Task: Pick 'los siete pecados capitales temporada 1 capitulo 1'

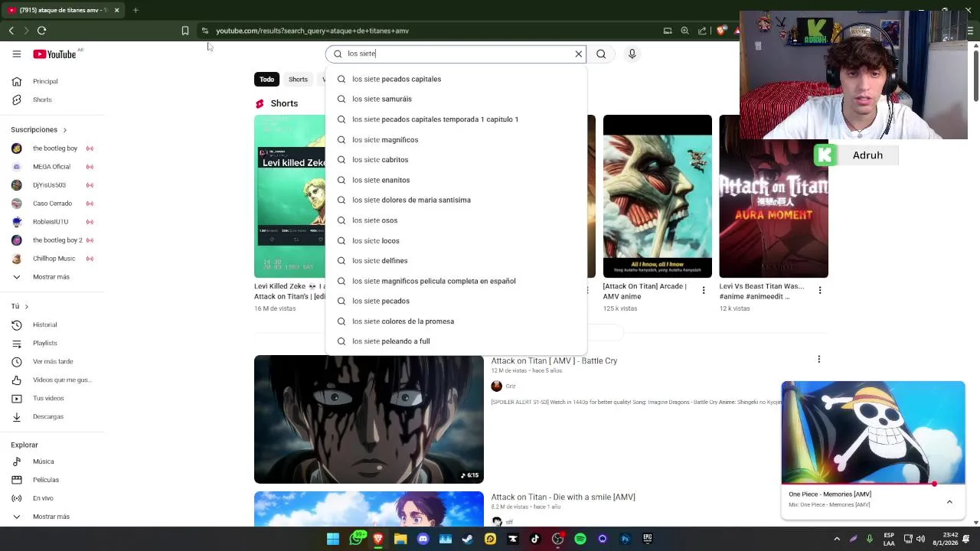Action: click(x=456, y=119)
